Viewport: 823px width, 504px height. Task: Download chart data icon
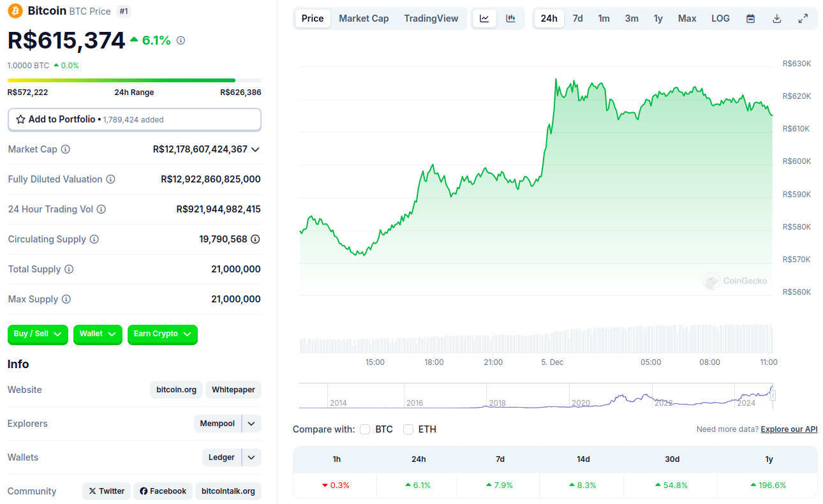click(776, 19)
